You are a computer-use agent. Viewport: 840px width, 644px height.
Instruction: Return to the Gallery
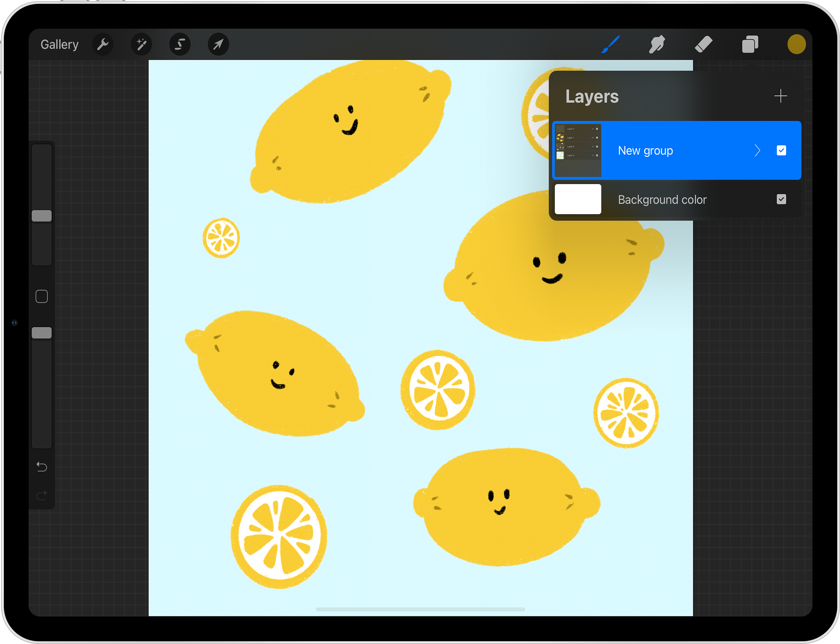pos(60,44)
